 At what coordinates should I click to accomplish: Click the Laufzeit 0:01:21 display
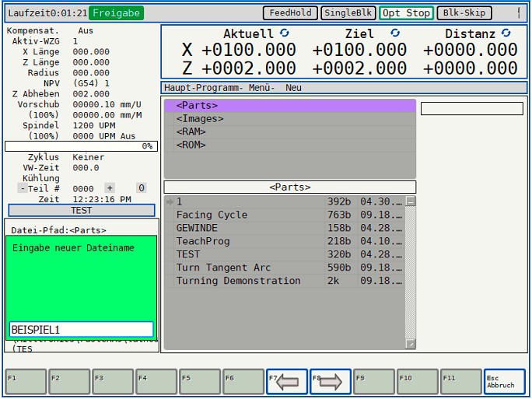coord(47,13)
